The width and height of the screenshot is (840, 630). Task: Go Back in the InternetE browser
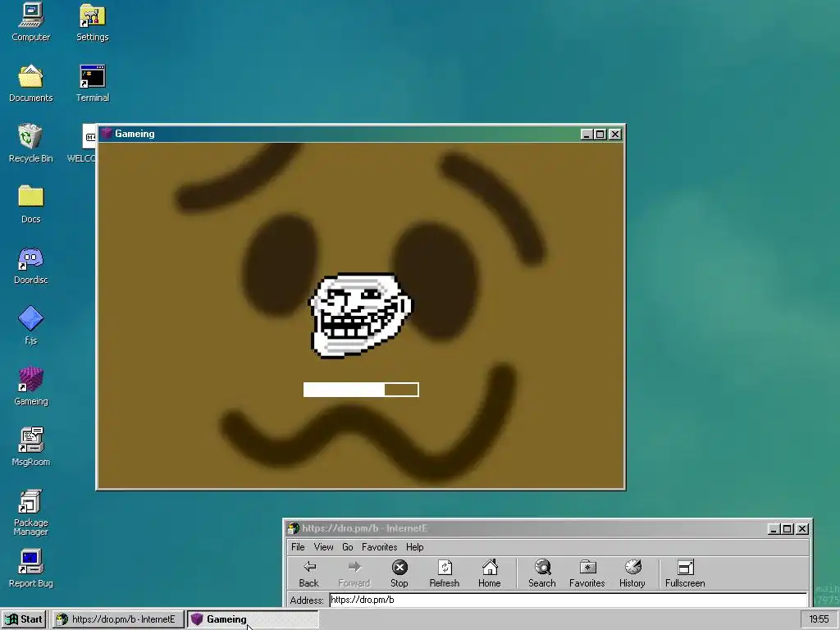click(x=308, y=573)
